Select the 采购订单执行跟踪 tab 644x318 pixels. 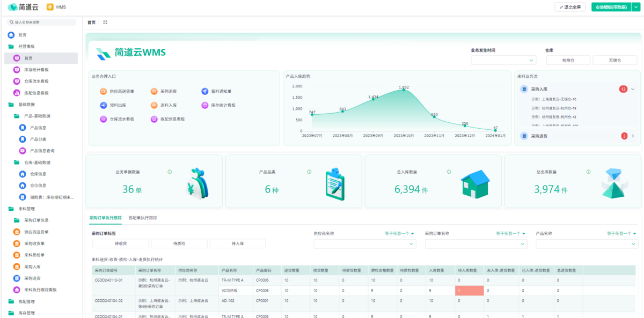(105, 218)
